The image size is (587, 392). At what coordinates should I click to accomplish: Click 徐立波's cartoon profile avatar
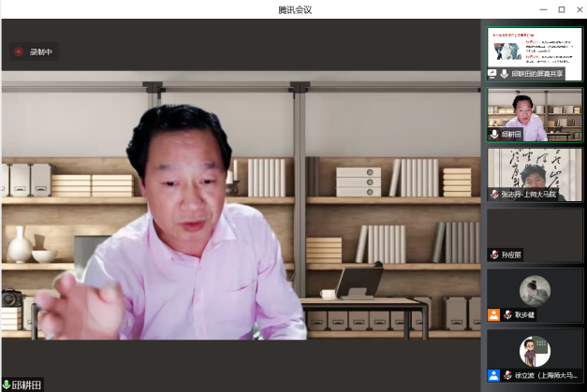[x=535, y=350]
